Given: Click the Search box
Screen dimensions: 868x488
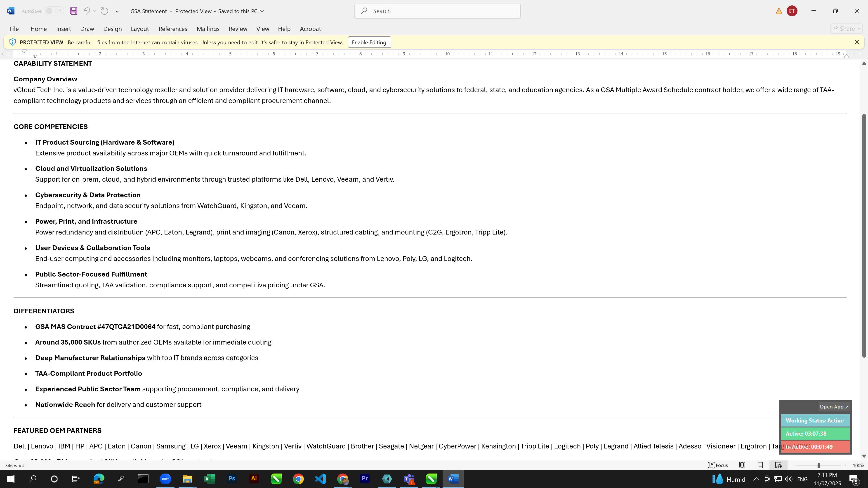Looking at the screenshot, I should tap(437, 11).
